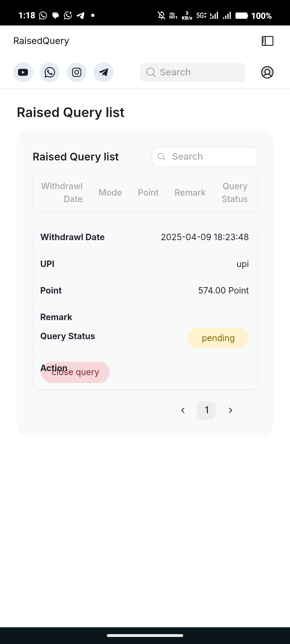
Task: Tap the Telegram paper-plane icon
Action: click(103, 72)
